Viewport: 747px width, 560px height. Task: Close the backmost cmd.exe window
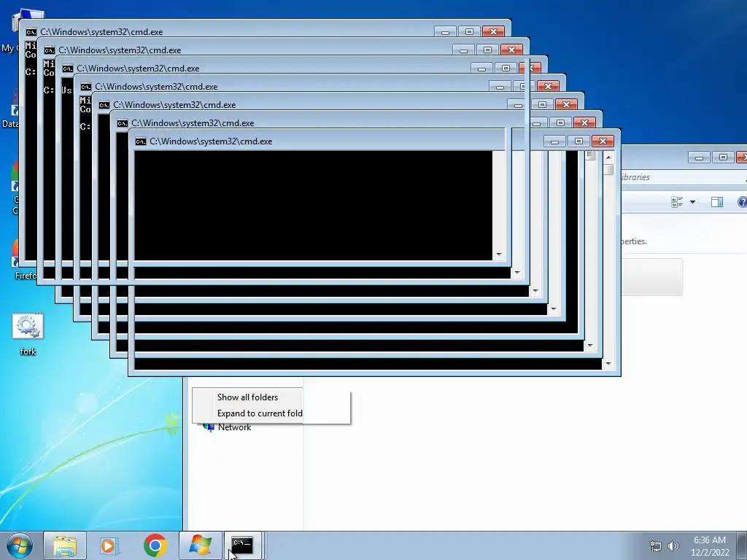[493, 31]
